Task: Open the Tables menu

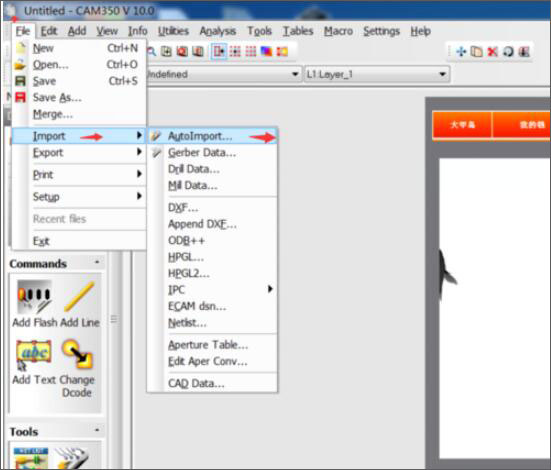Action: (x=298, y=31)
